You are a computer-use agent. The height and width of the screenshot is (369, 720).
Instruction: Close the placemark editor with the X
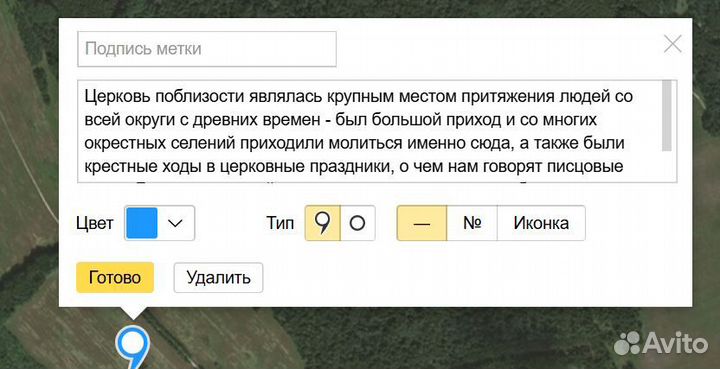click(x=673, y=45)
